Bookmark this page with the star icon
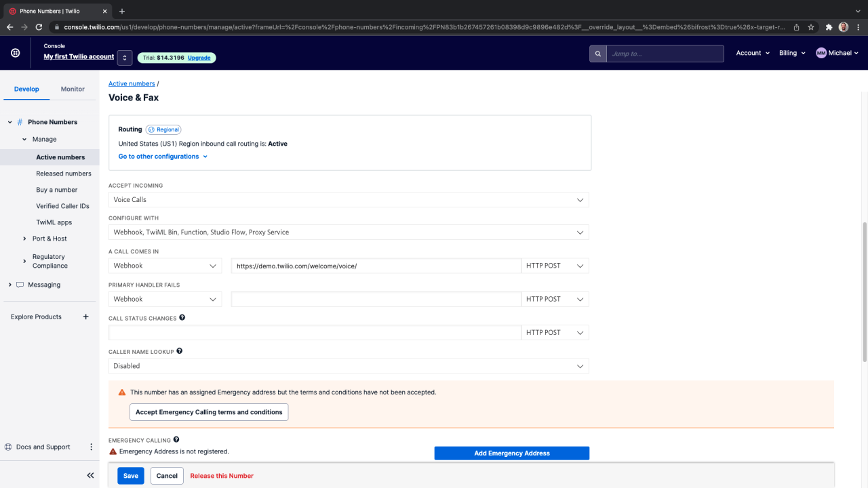 click(x=811, y=27)
